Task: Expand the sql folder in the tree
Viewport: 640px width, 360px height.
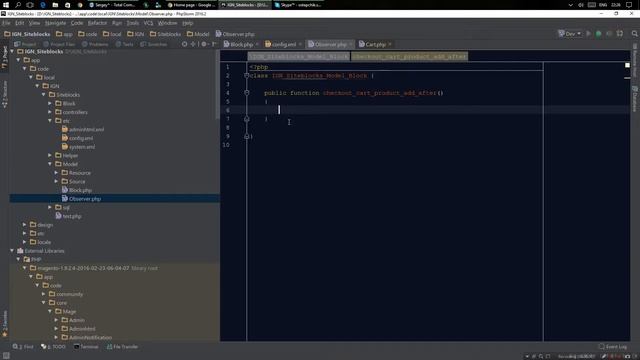Action: tap(50, 207)
